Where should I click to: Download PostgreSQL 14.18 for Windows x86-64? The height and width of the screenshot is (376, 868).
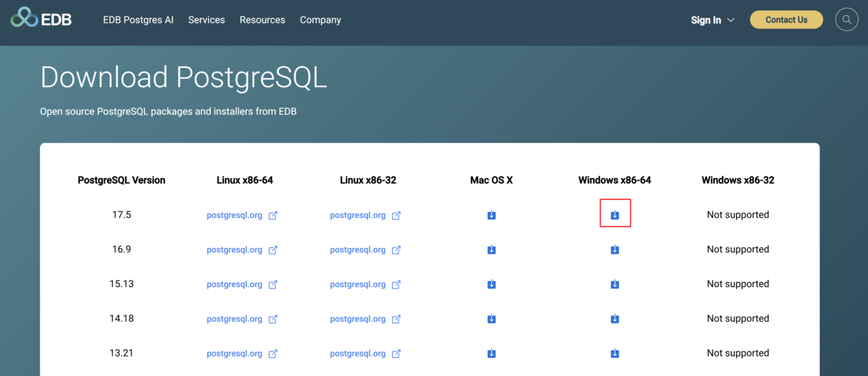point(615,319)
